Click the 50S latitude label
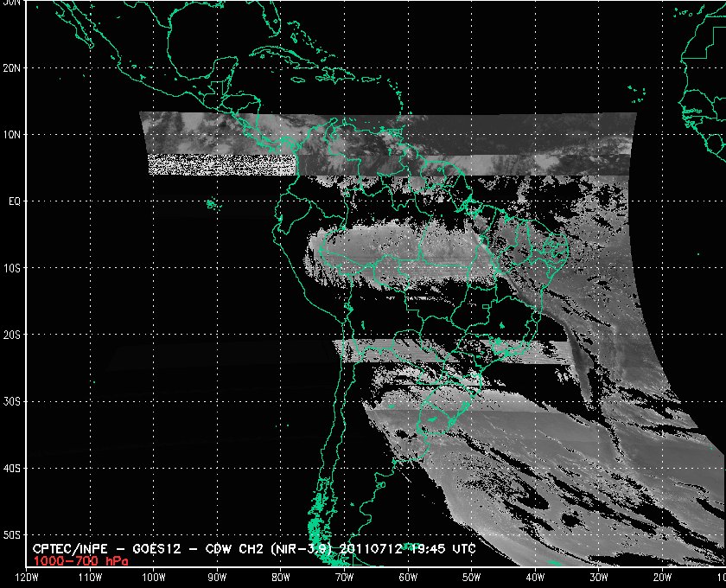The height and width of the screenshot is (588, 726). click(13, 535)
